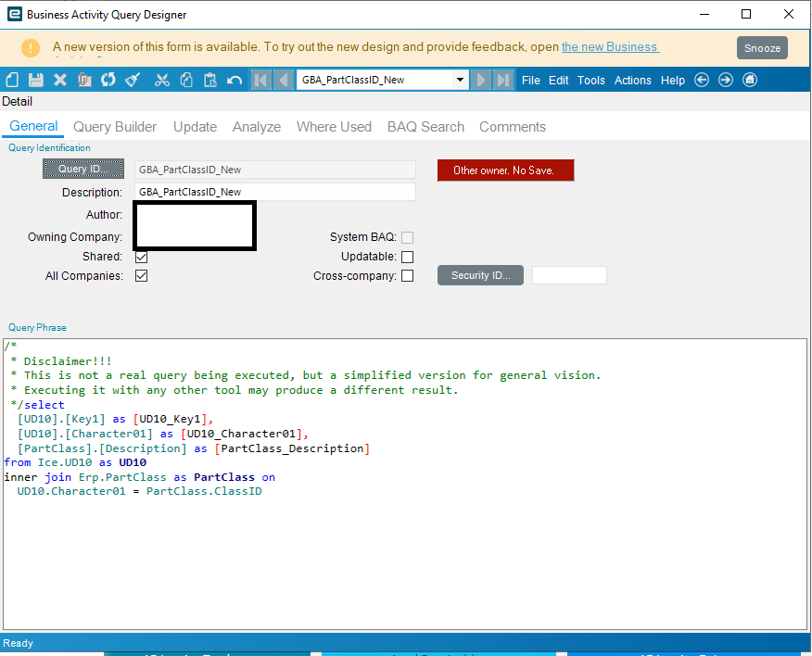Click the Detail panel header

(17, 102)
